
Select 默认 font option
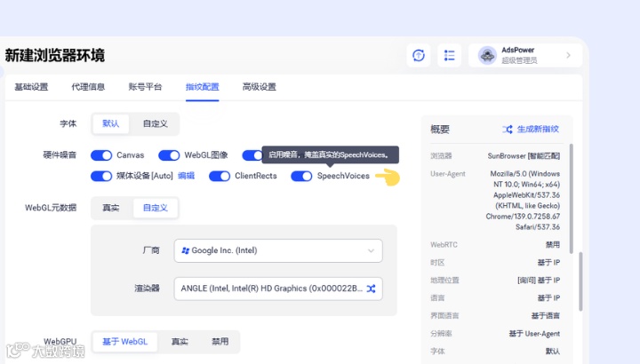tap(110, 123)
